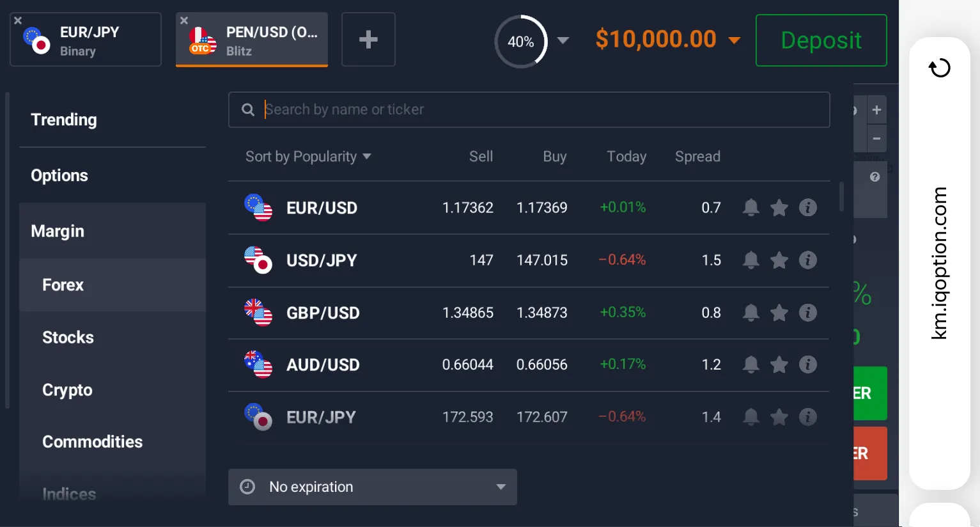Open the Sort by Popularity dropdown

[308, 157]
